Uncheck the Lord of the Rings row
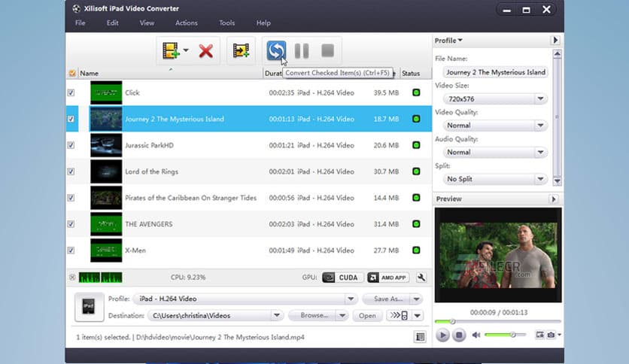This screenshot has height=364, width=629. (71, 171)
